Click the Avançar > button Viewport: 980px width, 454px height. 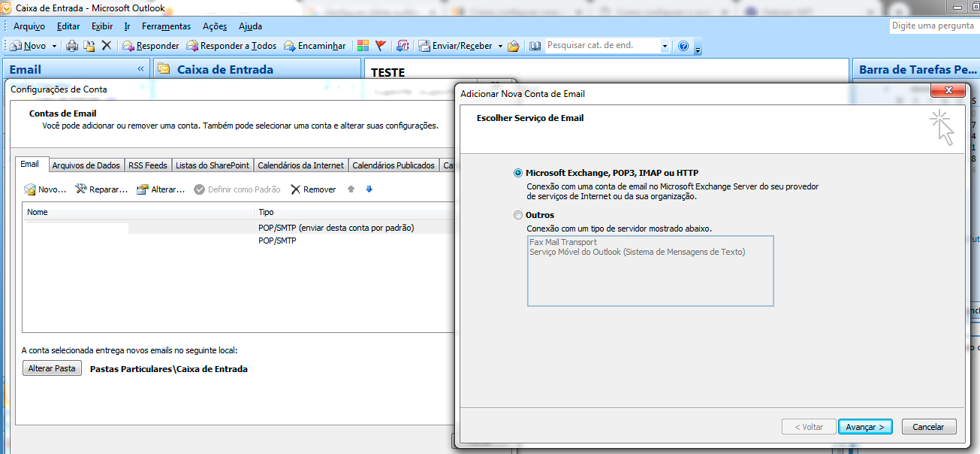click(865, 427)
